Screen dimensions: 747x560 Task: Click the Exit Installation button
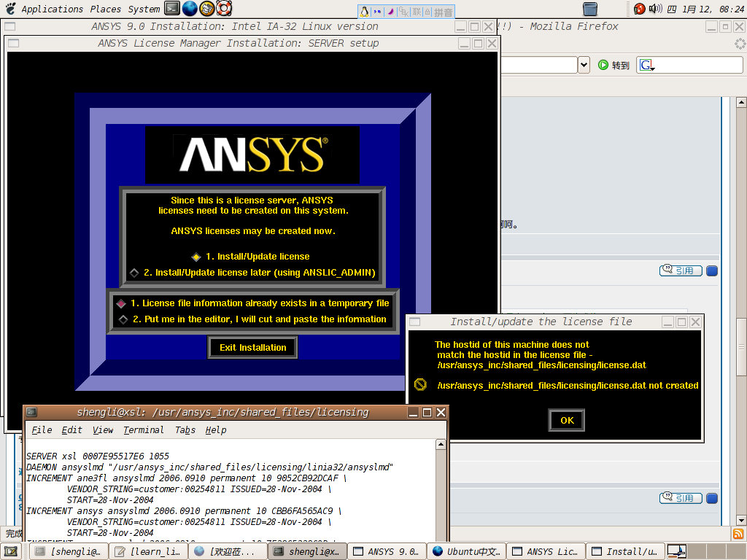coord(252,348)
